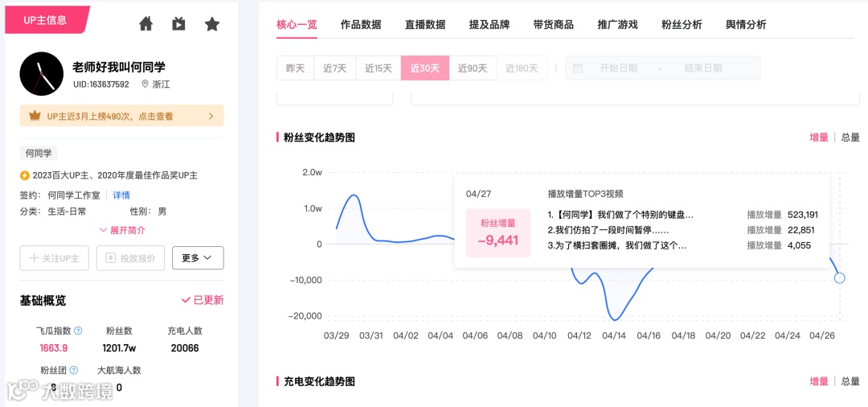Screen dimensions: 868x407
Task: Click the UID:163637592 text
Action: pos(101,84)
